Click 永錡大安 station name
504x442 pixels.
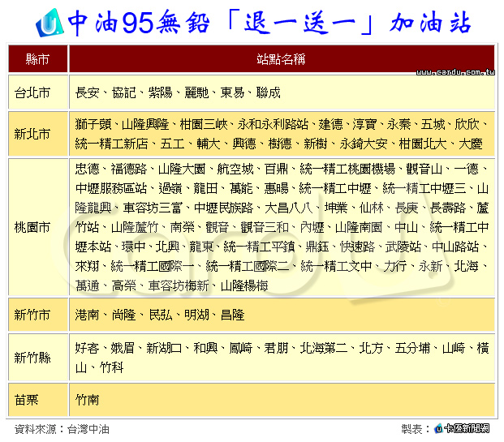click(364, 144)
